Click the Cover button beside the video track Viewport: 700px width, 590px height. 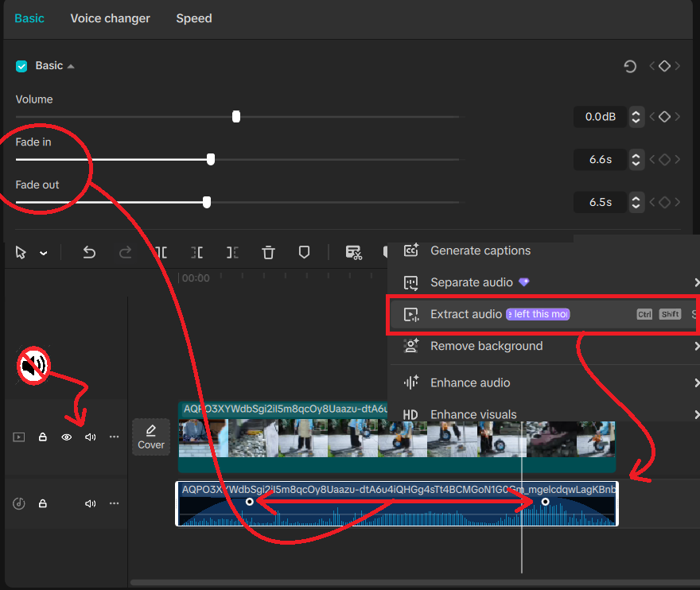(x=151, y=437)
